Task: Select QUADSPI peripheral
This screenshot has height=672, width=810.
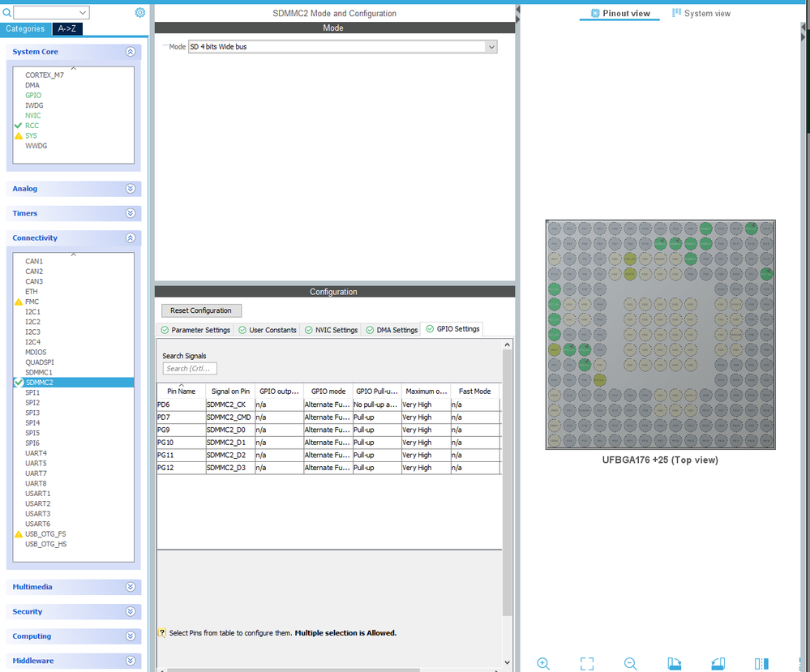Action: (40, 362)
